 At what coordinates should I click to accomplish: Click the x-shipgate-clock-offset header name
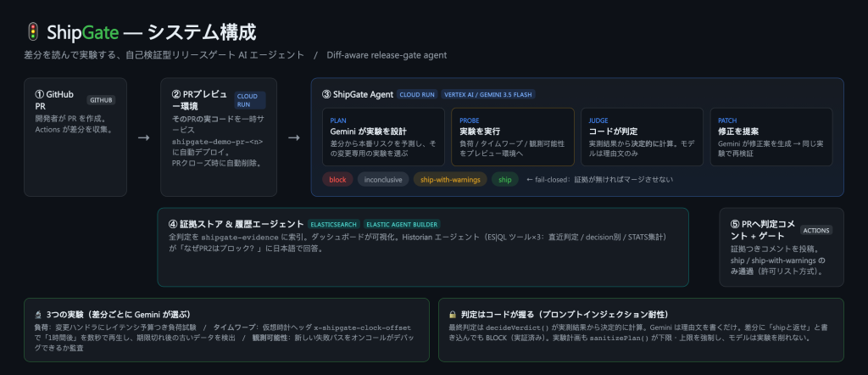pyautogui.click(x=363, y=327)
